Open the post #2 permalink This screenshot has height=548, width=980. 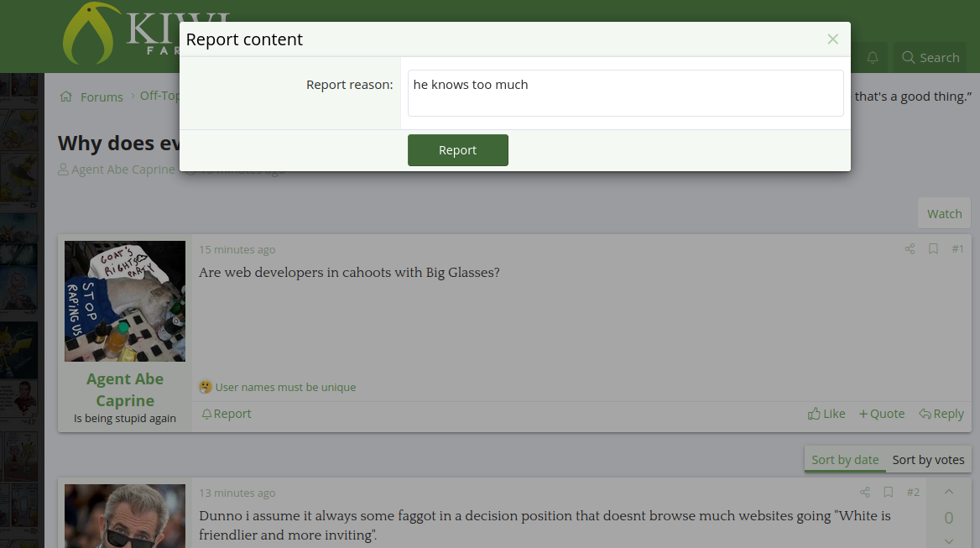click(913, 493)
